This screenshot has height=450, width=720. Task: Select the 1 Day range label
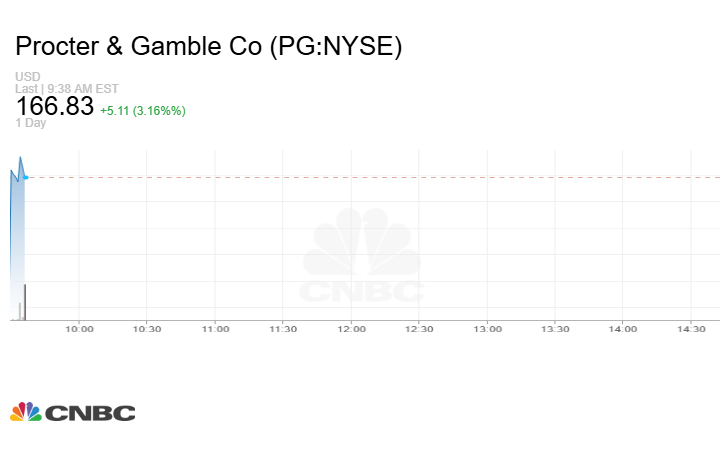pyautogui.click(x=31, y=123)
